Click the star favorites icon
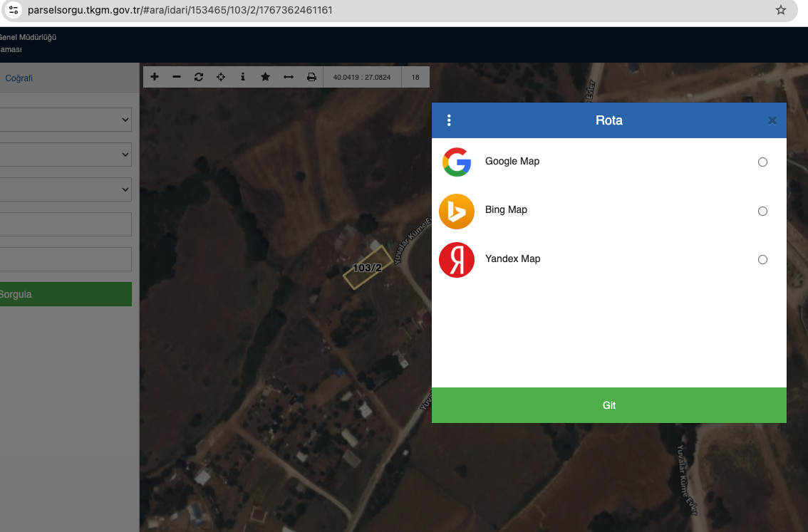Viewport: 808px width, 532px height. (265, 77)
